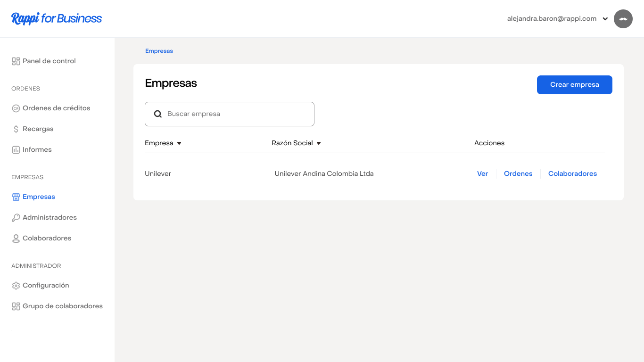
Task: Click the Recargas dollar sign icon
Action: point(16,129)
